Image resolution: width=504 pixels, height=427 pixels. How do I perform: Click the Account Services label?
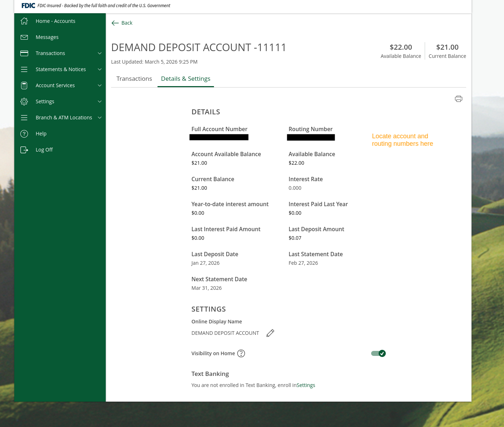point(55,85)
